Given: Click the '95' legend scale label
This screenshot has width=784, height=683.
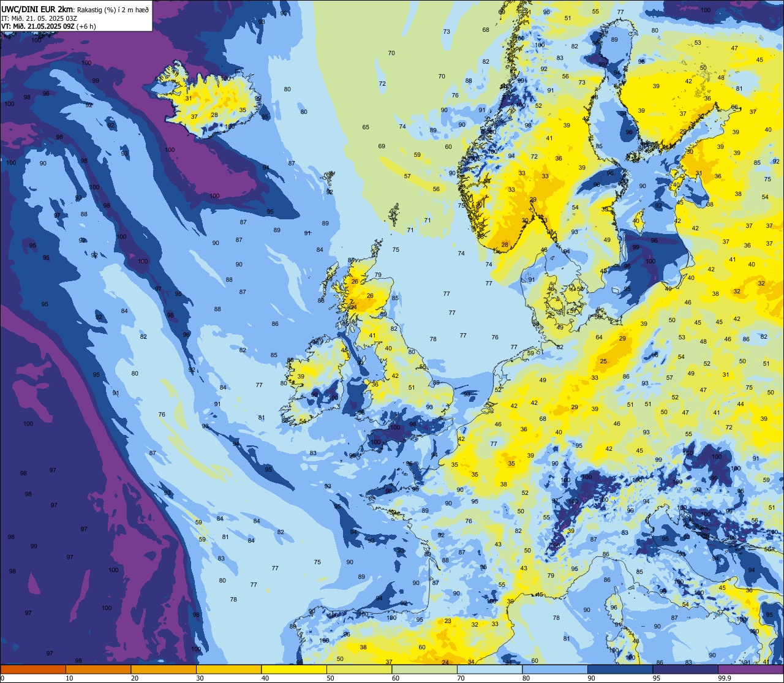Looking at the screenshot, I should (x=657, y=678).
